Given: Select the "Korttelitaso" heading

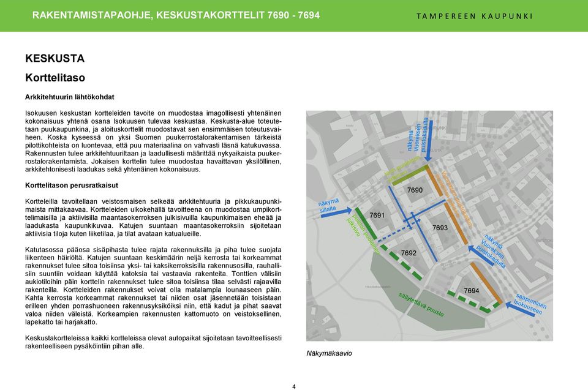Looking at the screenshot, I should tap(55, 78).
